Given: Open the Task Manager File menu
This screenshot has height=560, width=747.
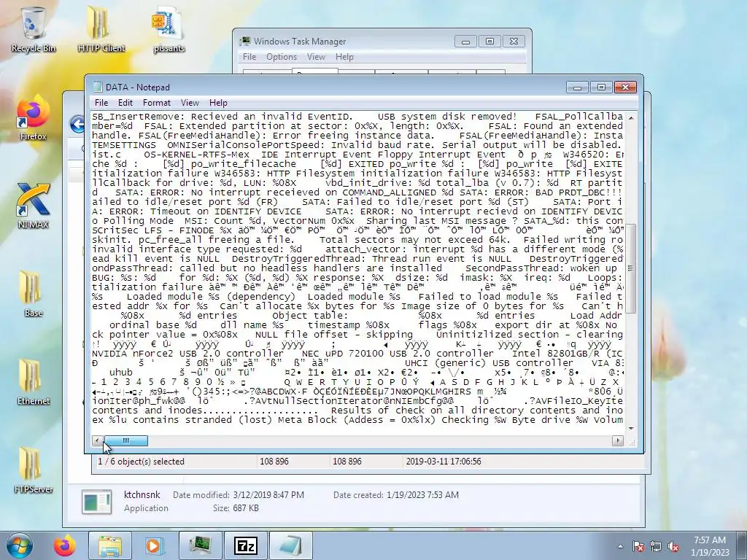Looking at the screenshot, I should 249,57.
